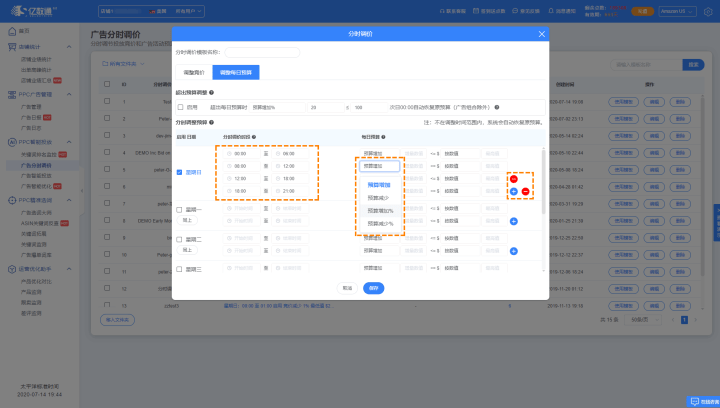Open the Amazon US marketplace dropdown in header
Screen dimensions: 720x408
pos(677,11)
